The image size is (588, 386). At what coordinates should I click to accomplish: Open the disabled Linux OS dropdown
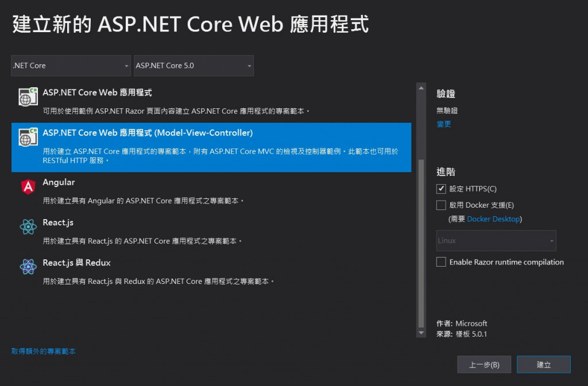pyautogui.click(x=496, y=241)
